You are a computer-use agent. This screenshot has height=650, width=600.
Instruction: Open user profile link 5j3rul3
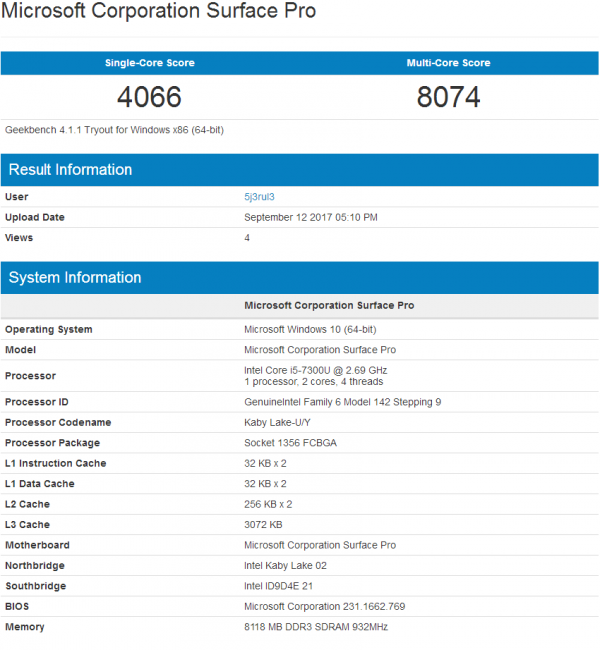(259, 197)
